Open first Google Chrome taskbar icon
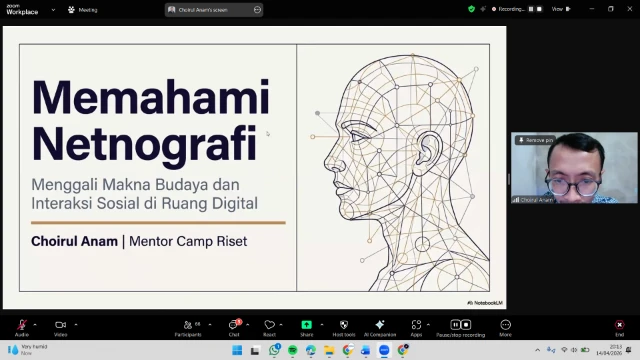 (x=348, y=350)
